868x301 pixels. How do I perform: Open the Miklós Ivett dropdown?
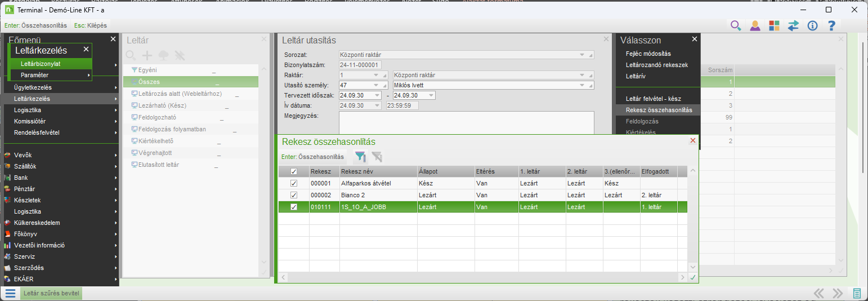583,85
